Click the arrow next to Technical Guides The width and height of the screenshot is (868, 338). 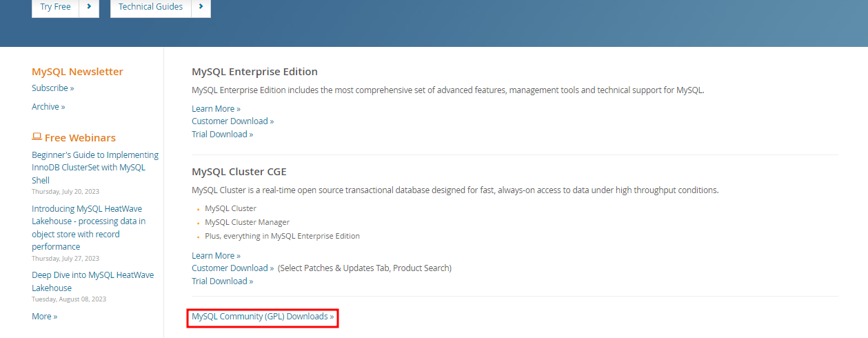pyautogui.click(x=201, y=7)
